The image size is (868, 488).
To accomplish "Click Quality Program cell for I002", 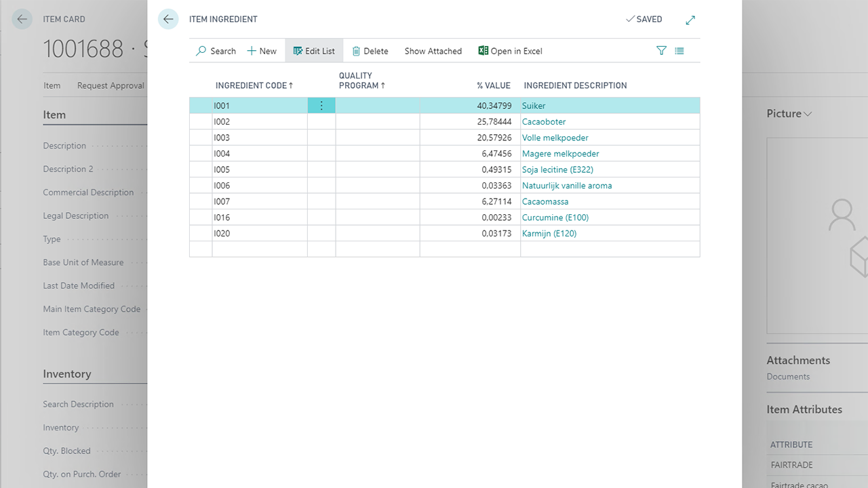I will [x=378, y=122].
